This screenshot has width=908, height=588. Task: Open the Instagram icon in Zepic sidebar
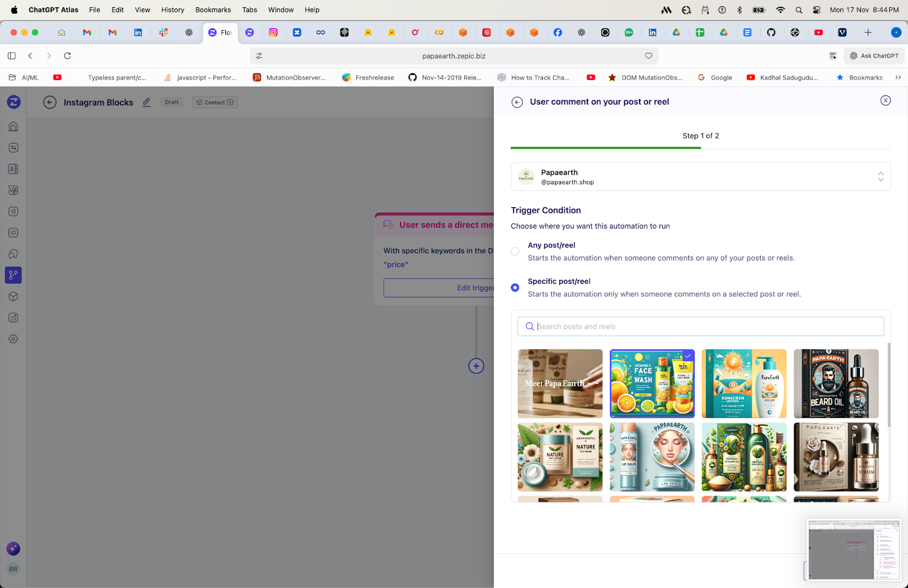(14, 233)
